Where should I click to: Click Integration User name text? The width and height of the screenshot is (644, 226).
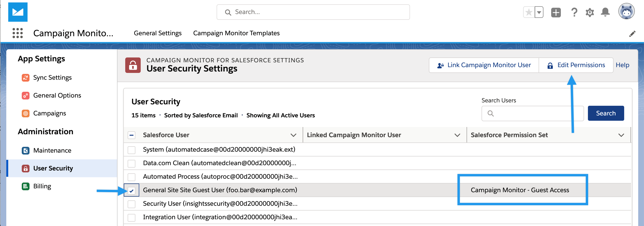point(220,217)
